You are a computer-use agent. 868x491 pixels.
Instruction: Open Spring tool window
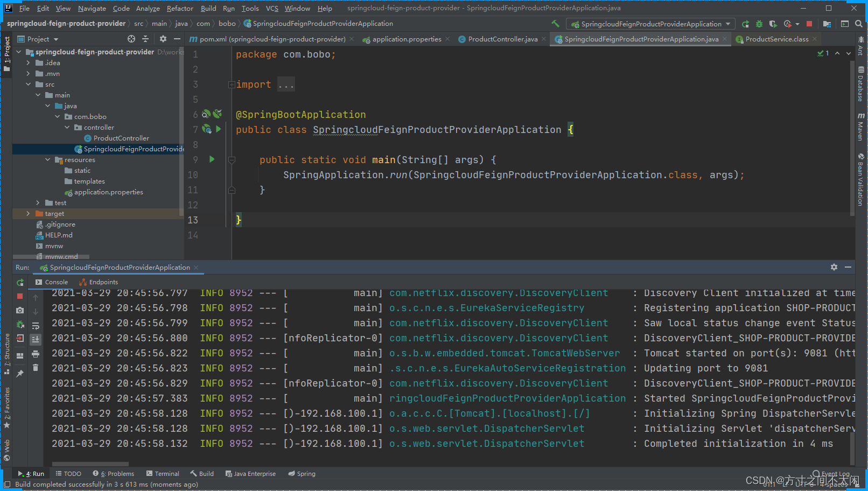(x=302, y=474)
